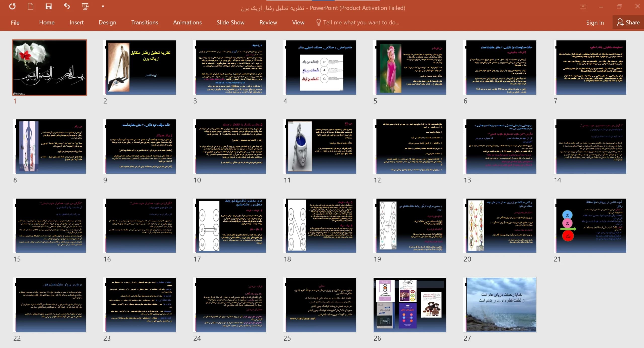Viewport: 644px width, 348px height.
Task: Start slide show from beginning icon
Action: click(85, 6)
